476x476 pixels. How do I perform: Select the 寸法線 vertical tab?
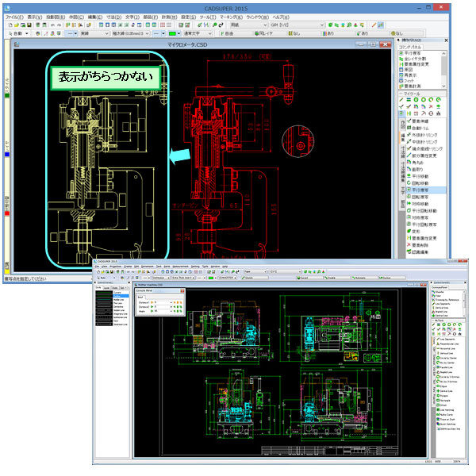click(401, 153)
